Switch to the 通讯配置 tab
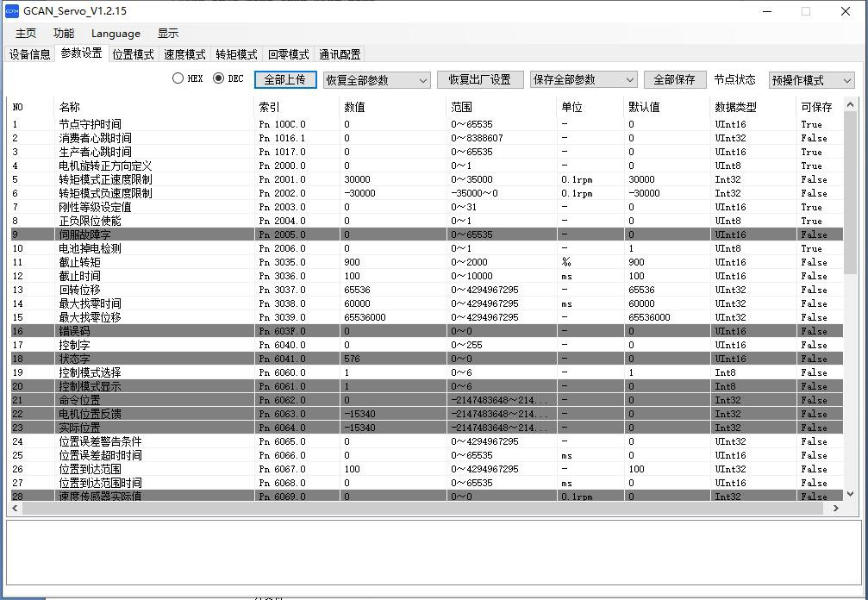This screenshot has height=600, width=868. [x=340, y=54]
